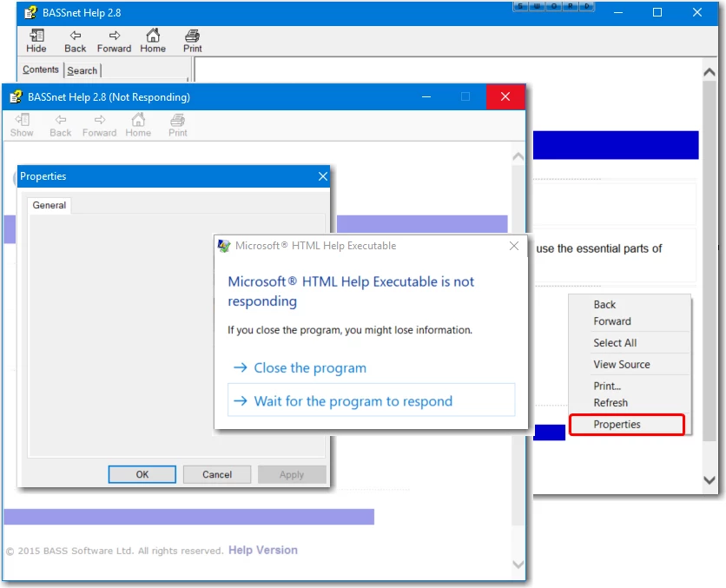
Task: Click text 'use the essential parts of'
Action: click(x=599, y=248)
